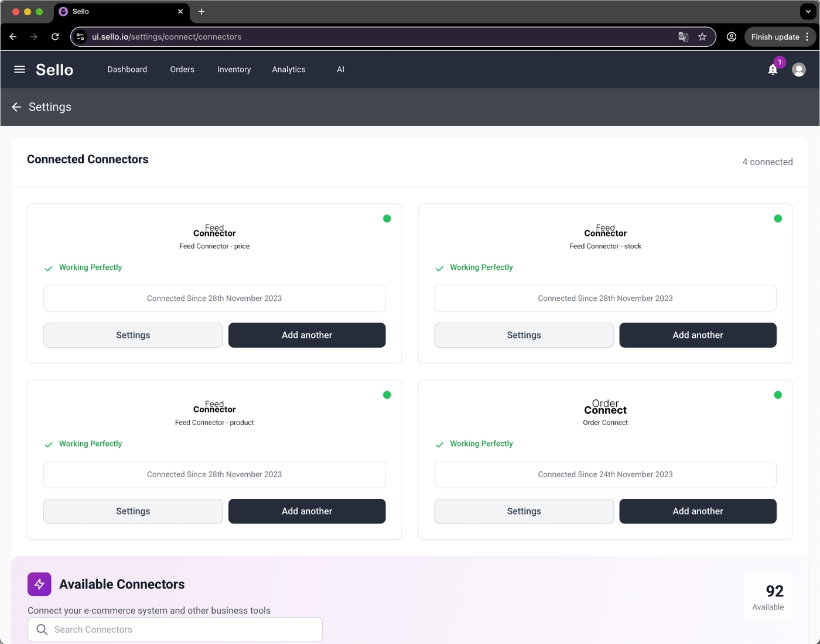
Task: Click the user avatar in the top bar
Action: [x=799, y=69]
